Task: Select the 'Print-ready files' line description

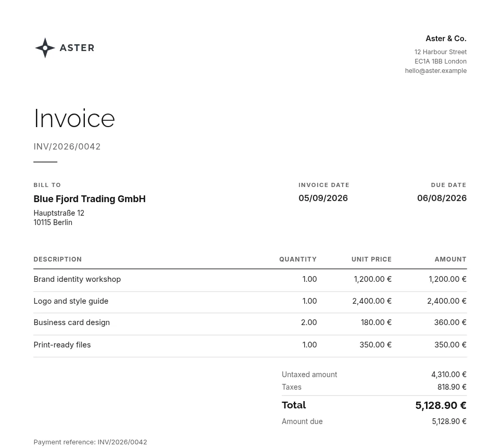Action: click(62, 345)
